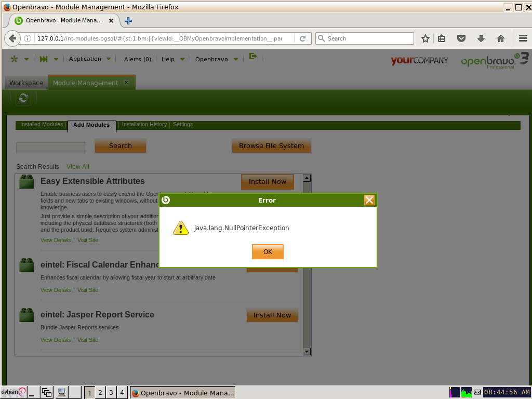Dismiss the error with the OK button
The width and height of the screenshot is (532, 399).
(x=268, y=252)
